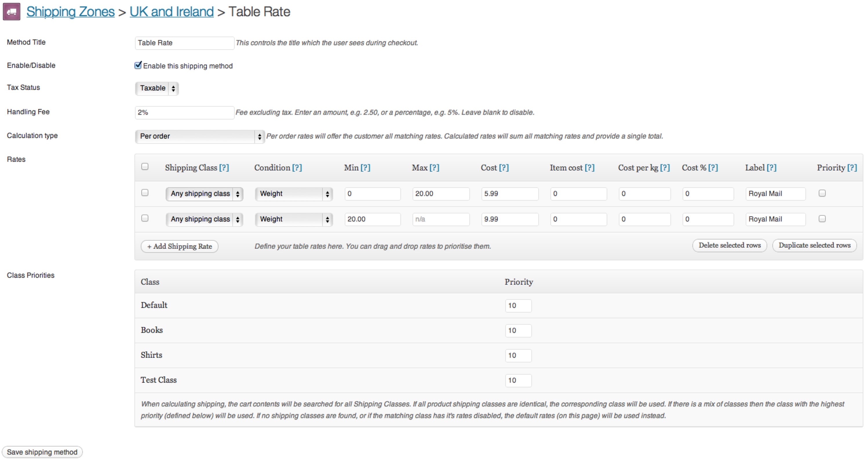Click the Min field showing 20.00
The width and height of the screenshot is (868, 461).
[373, 219]
